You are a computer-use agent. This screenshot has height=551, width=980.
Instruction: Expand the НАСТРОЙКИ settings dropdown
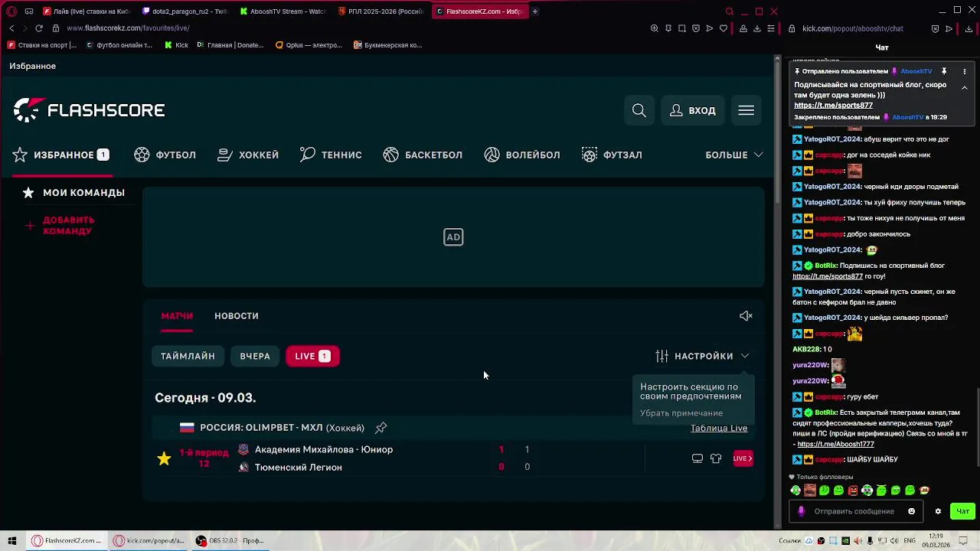point(702,356)
